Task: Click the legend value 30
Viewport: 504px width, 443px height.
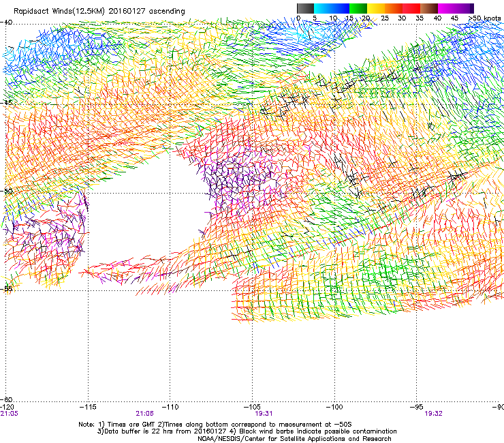Action: (x=402, y=18)
